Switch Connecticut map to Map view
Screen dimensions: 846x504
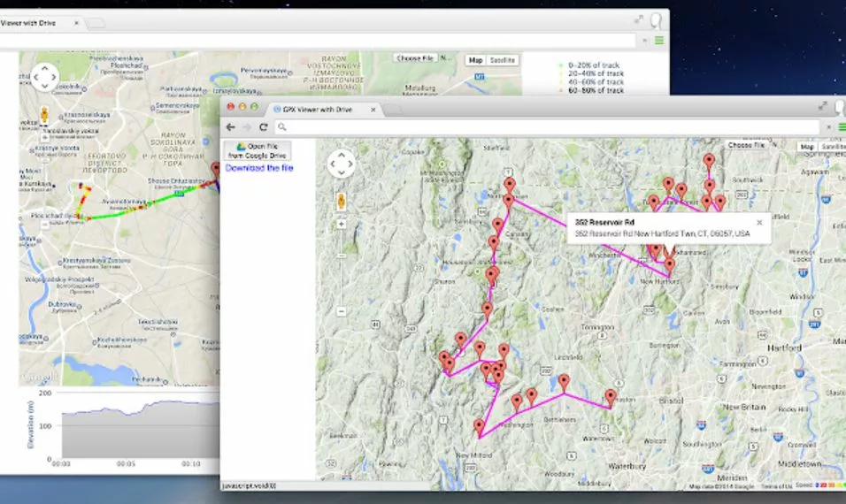click(807, 147)
